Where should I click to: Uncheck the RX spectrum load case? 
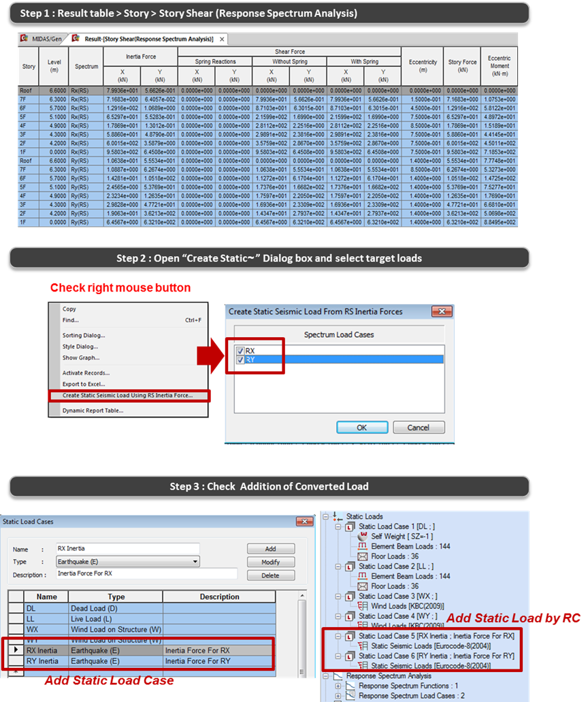tap(240, 351)
